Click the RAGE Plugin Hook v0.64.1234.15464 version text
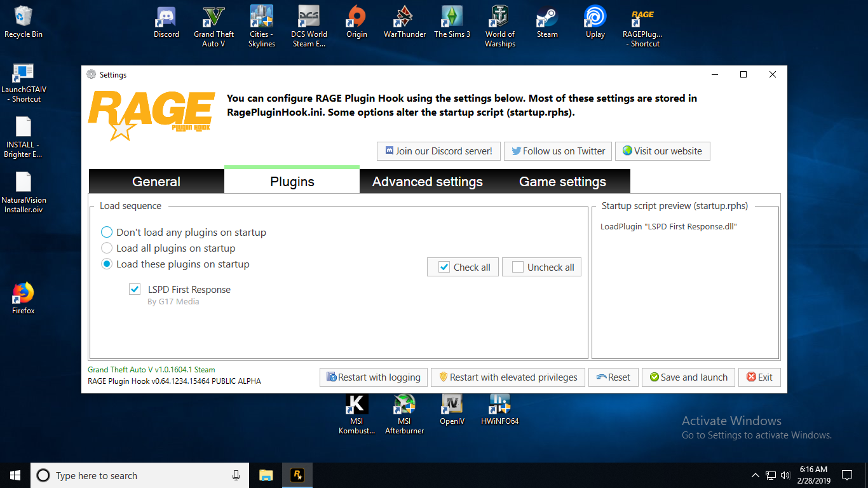 (x=174, y=381)
